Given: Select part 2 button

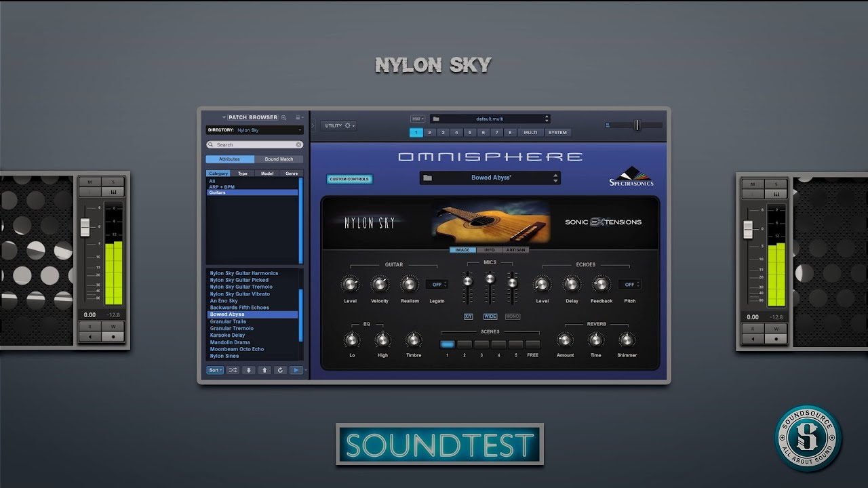Looking at the screenshot, I should 429,133.
